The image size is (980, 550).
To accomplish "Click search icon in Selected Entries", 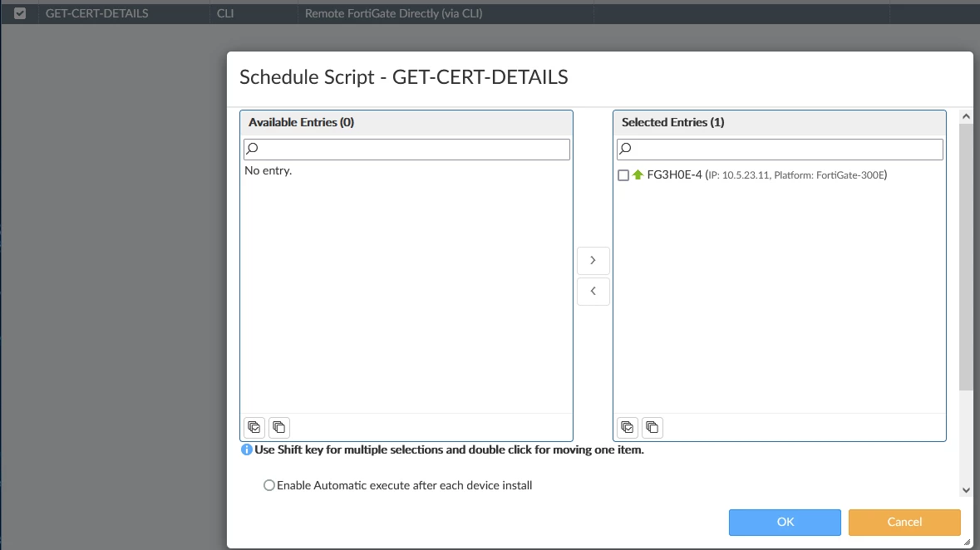I will click(x=625, y=148).
